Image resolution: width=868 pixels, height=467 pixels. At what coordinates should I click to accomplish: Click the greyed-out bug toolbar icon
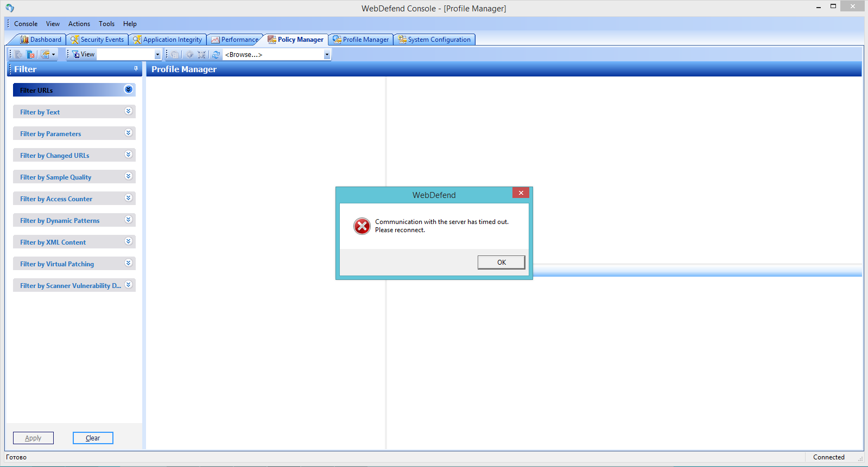202,54
